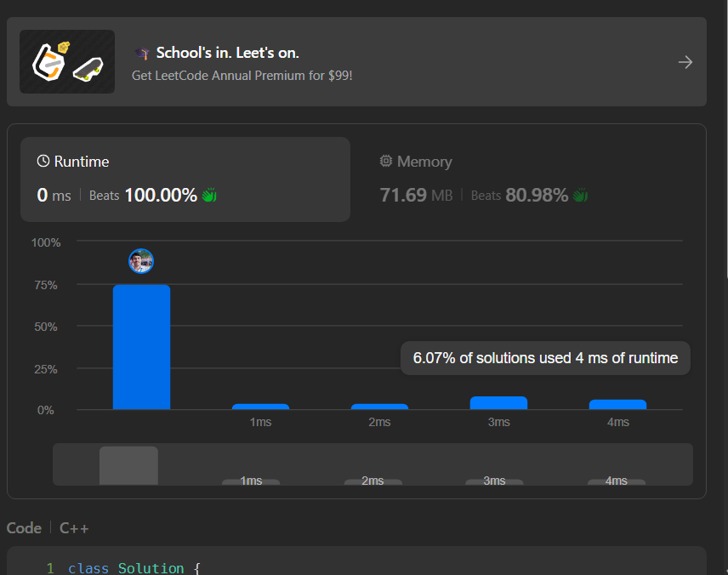Click the '6.07% of solutions used 4 ms' tooltip

click(545, 358)
